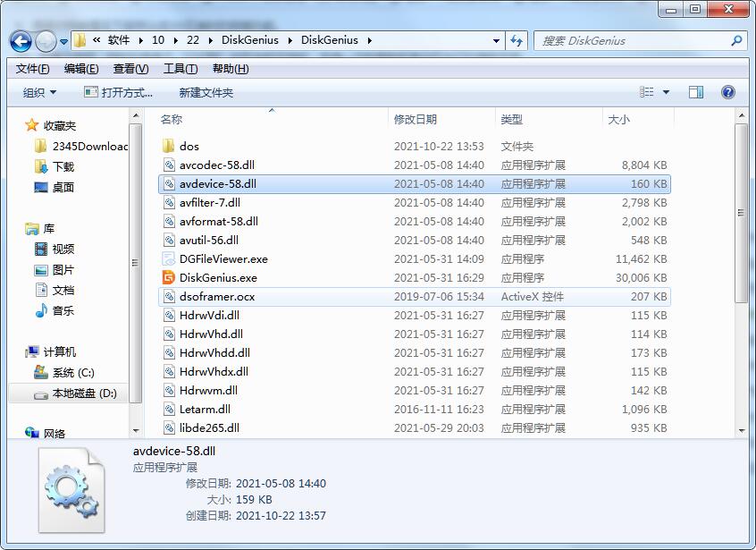Toggle the preview pane
Viewport: 756px width, 550px height.
(x=696, y=91)
